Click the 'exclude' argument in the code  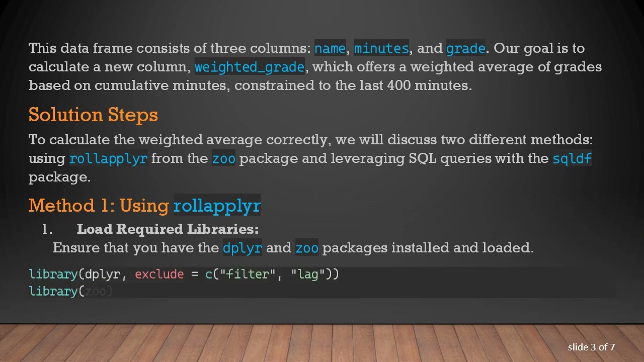(x=159, y=274)
